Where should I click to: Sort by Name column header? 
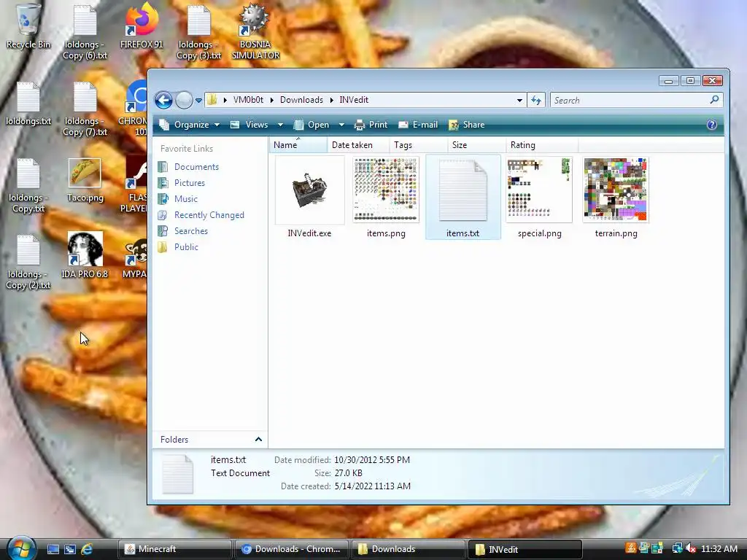pyautogui.click(x=298, y=145)
